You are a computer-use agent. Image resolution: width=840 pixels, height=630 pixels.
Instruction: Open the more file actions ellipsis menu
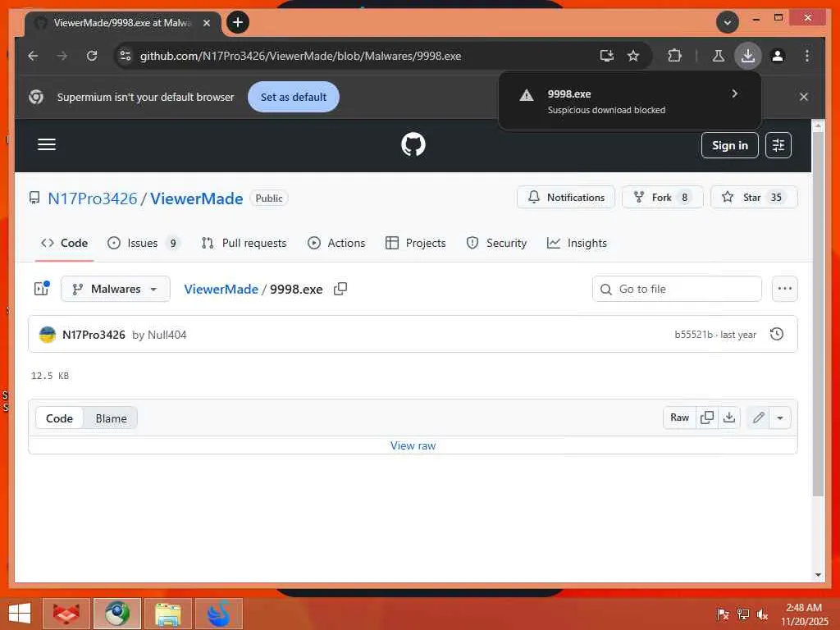coord(785,289)
